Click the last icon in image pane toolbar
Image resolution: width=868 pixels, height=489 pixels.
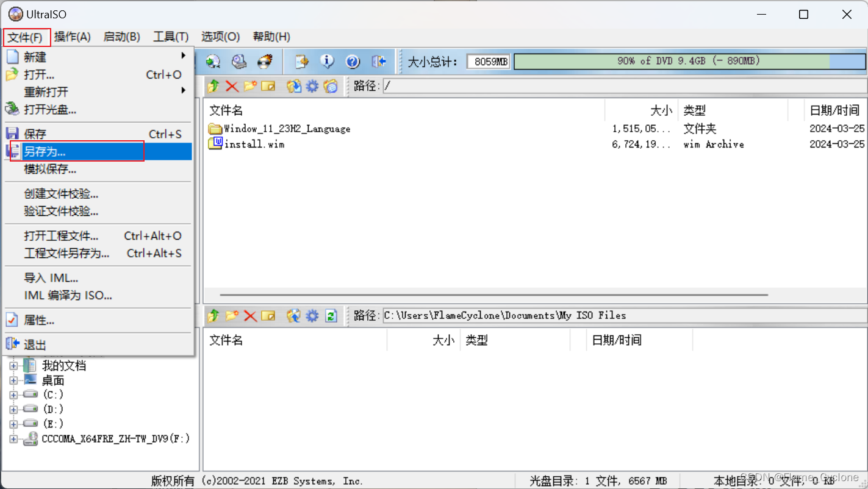pyautogui.click(x=331, y=86)
